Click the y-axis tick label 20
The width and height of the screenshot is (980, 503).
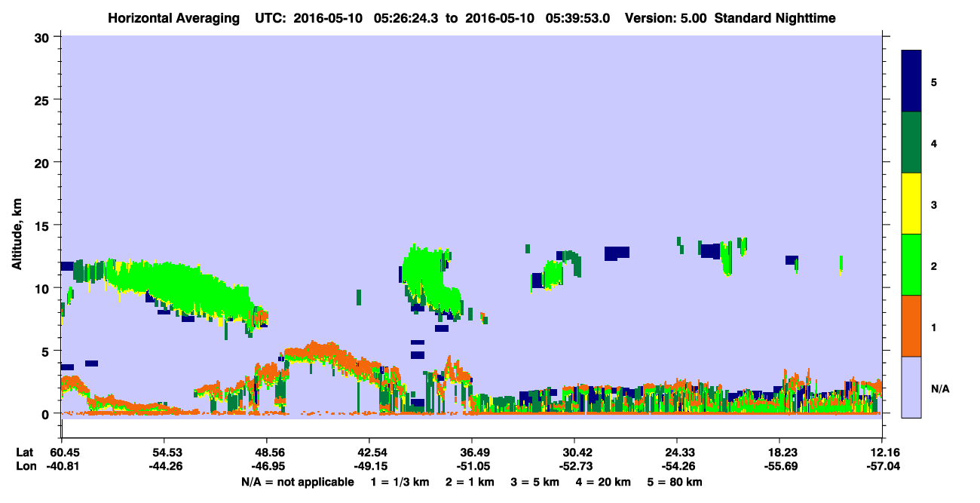point(44,162)
